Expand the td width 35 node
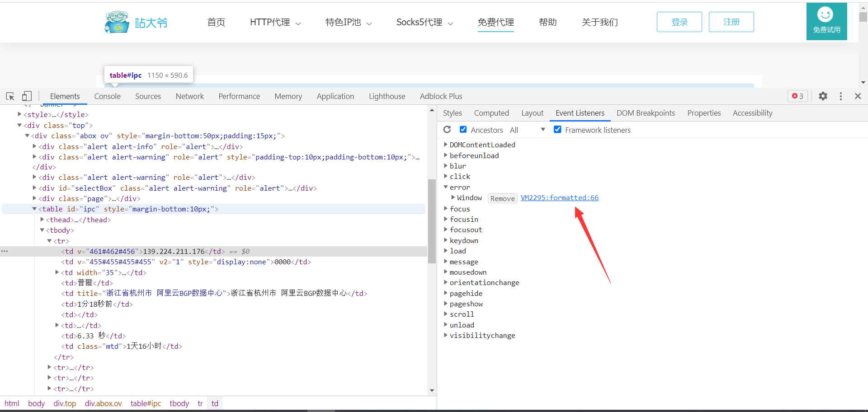The height and width of the screenshot is (412, 868). point(57,272)
